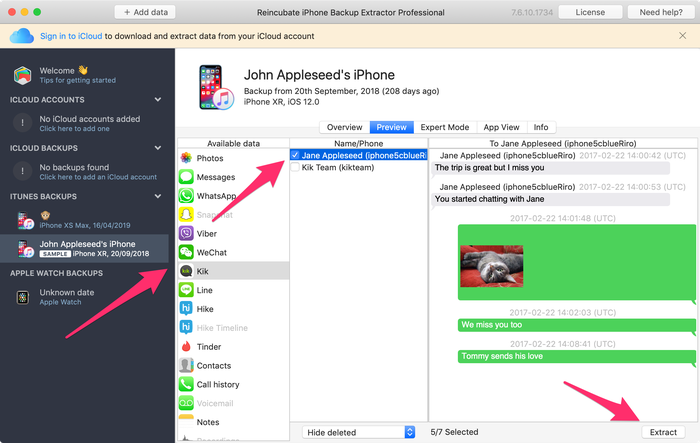This screenshot has width=700, height=443.
Task: Dismiss the iCloud sign-in banner
Action: pos(683,36)
